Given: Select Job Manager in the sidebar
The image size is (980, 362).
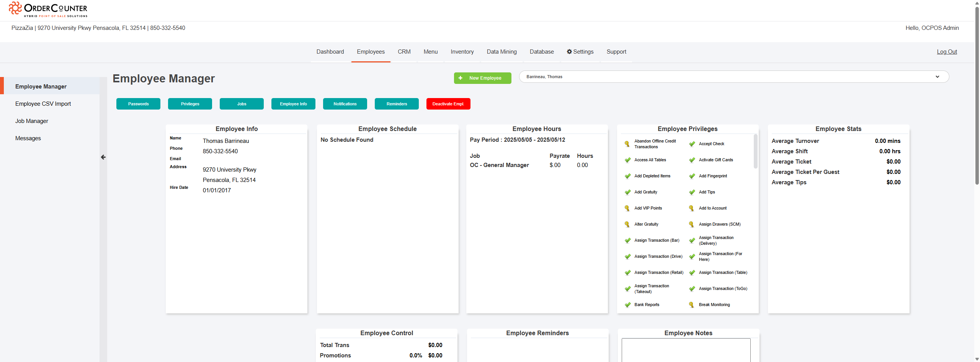Looking at the screenshot, I should click(32, 121).
